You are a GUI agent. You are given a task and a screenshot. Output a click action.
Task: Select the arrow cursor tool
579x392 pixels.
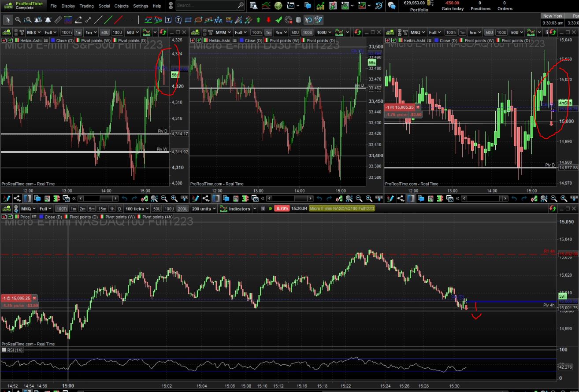point(8,20)
